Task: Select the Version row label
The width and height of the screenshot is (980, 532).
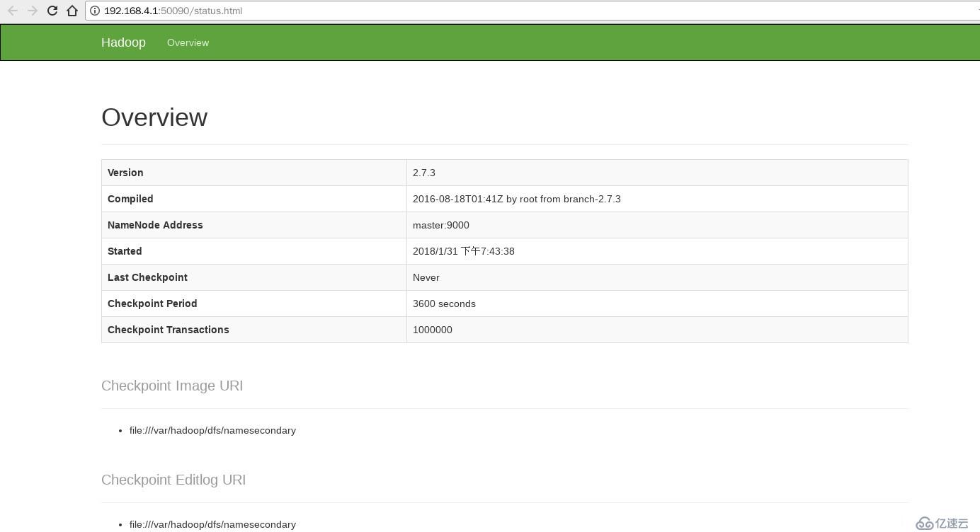Action: [125, 173]
